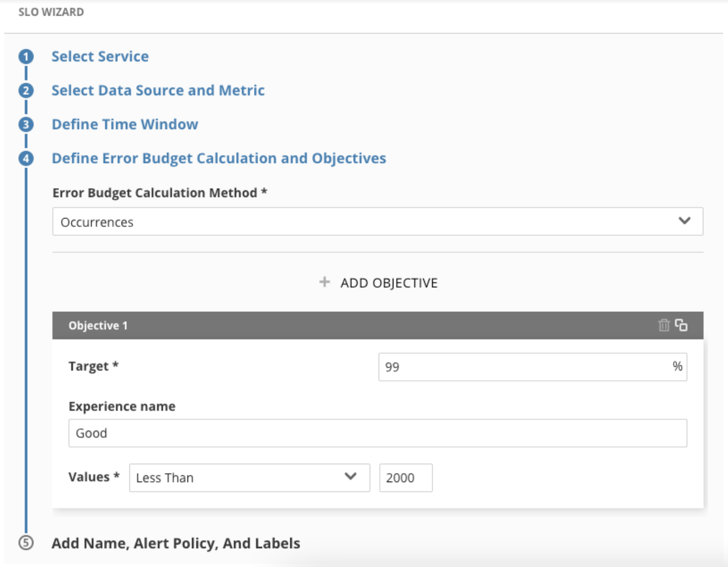Click ADD OBJECTIVE button

coord(378,283)
